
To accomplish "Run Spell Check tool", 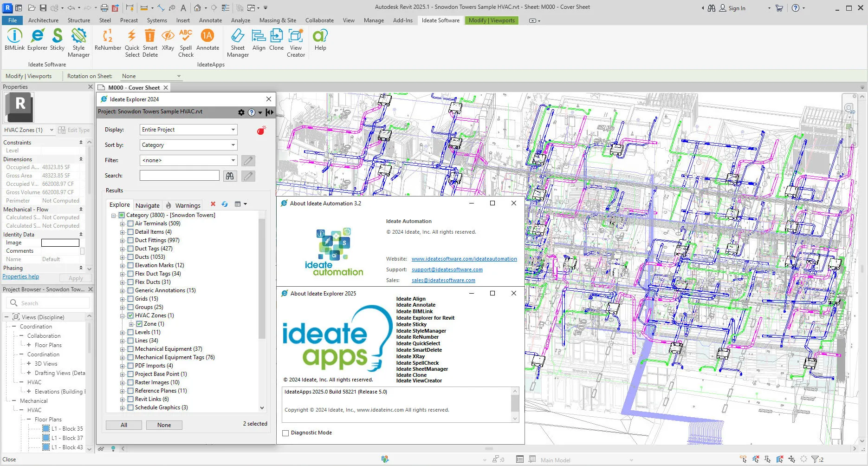I will tap(186, 43).
